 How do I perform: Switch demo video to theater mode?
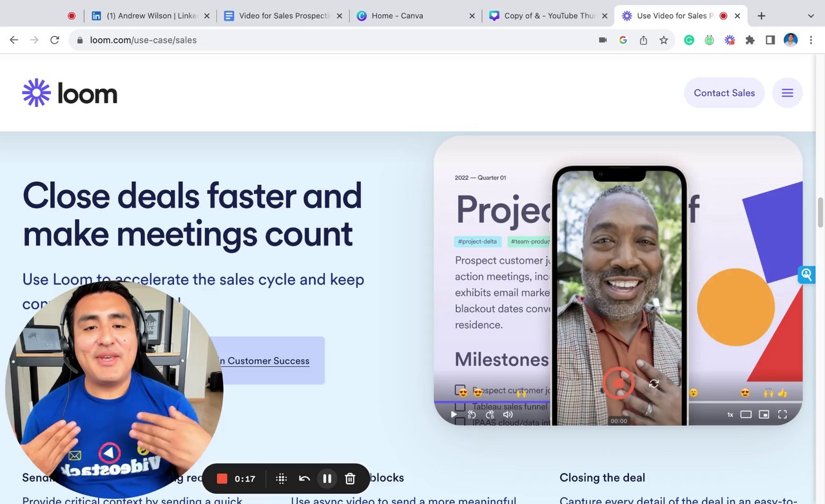[746, 414]
